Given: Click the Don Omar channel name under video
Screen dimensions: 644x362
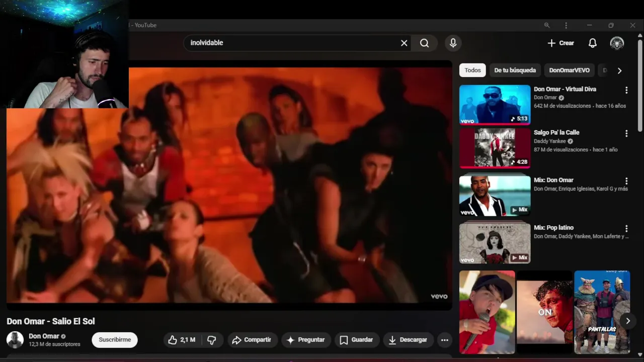Looking at the screenshot, I should click(44, 336).
